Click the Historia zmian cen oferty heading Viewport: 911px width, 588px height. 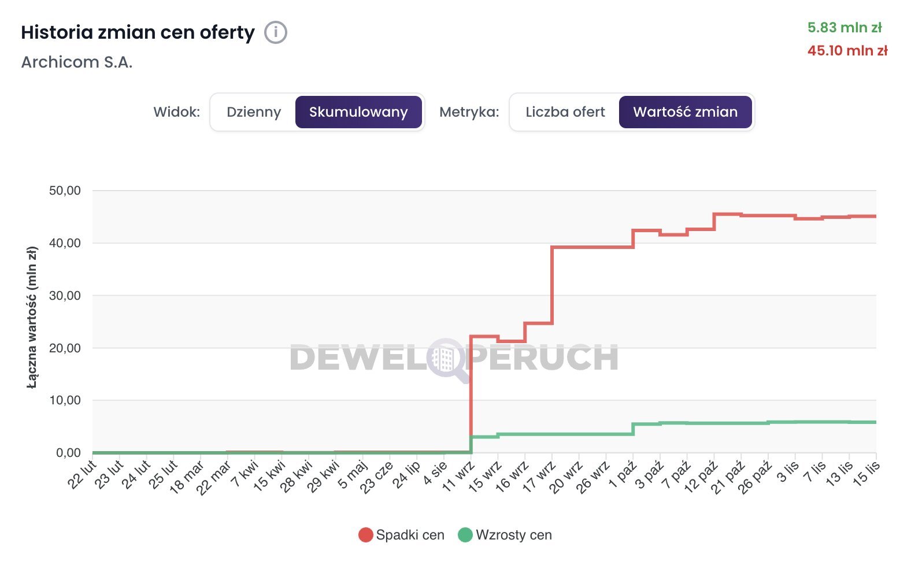[138, 32]
